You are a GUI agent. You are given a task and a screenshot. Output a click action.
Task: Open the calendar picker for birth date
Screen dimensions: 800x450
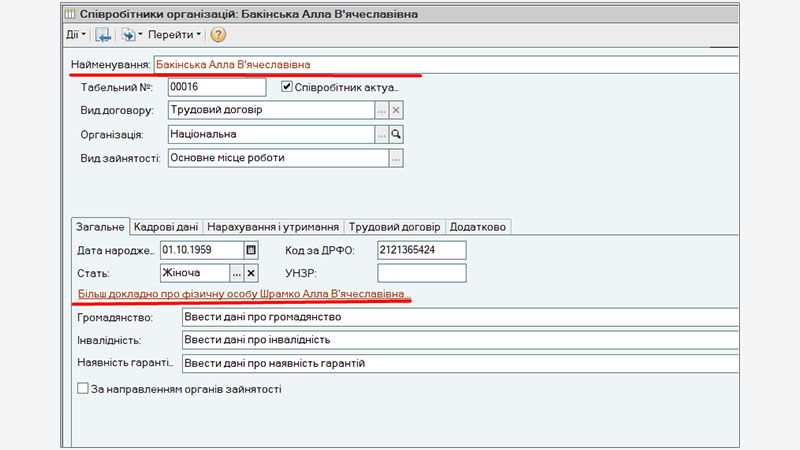[252, 249]
